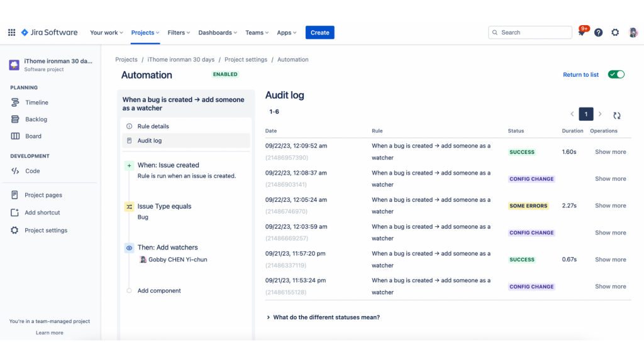Open the Projects dropdown

[x=145, y=33]
